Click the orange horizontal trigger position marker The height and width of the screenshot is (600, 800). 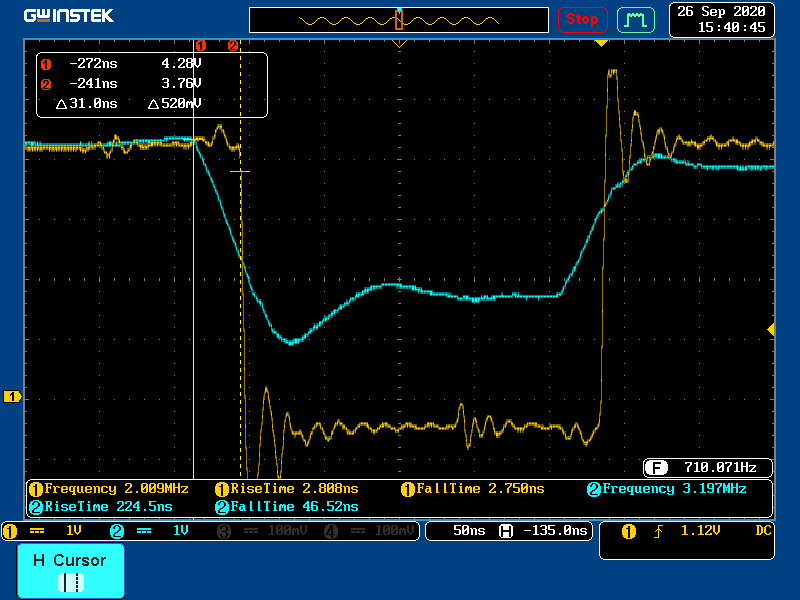pyautogui.click(x=601, y=44)
